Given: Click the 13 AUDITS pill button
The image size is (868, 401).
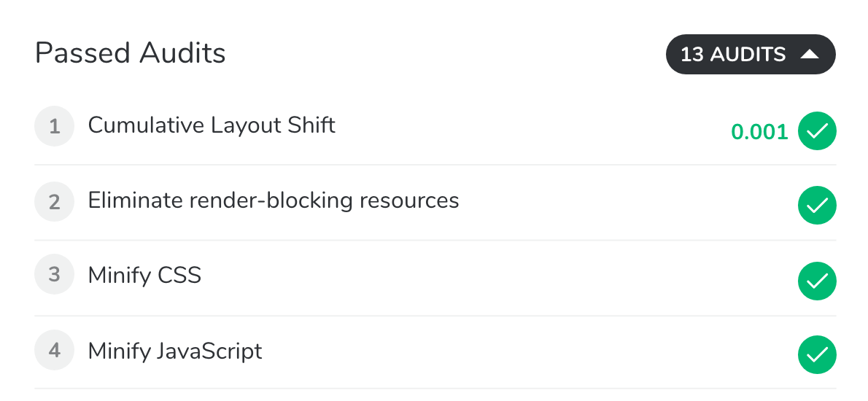Looking at the screenshot, I should point(751,54).
